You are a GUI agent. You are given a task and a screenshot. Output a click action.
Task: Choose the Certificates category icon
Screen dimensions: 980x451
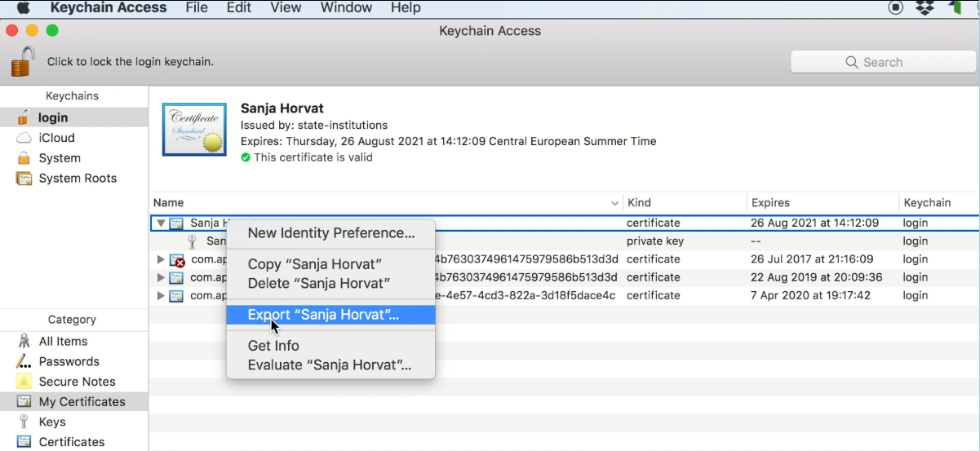click(24, 441)
